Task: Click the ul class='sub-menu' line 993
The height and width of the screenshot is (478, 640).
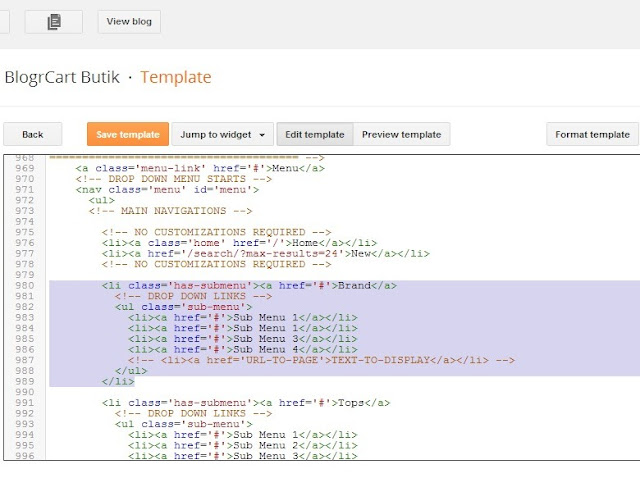Action: click(x=184, y=424)
